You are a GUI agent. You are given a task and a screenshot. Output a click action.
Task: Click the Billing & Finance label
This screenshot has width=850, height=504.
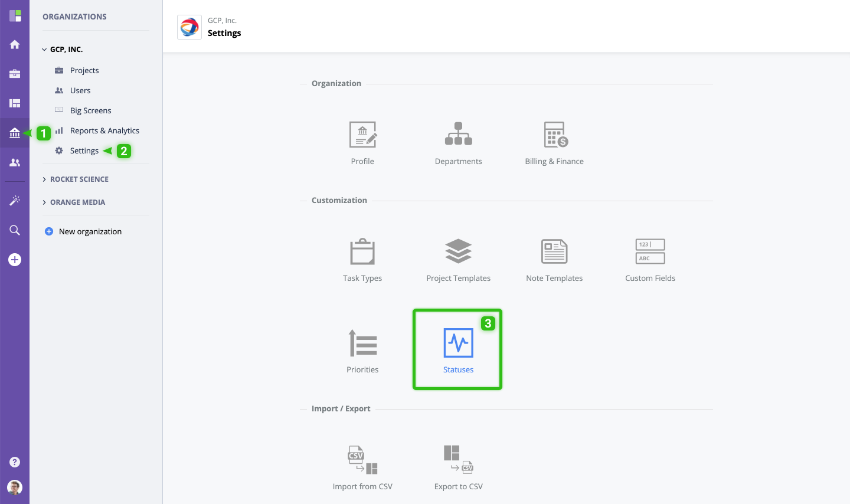(554, 162)
